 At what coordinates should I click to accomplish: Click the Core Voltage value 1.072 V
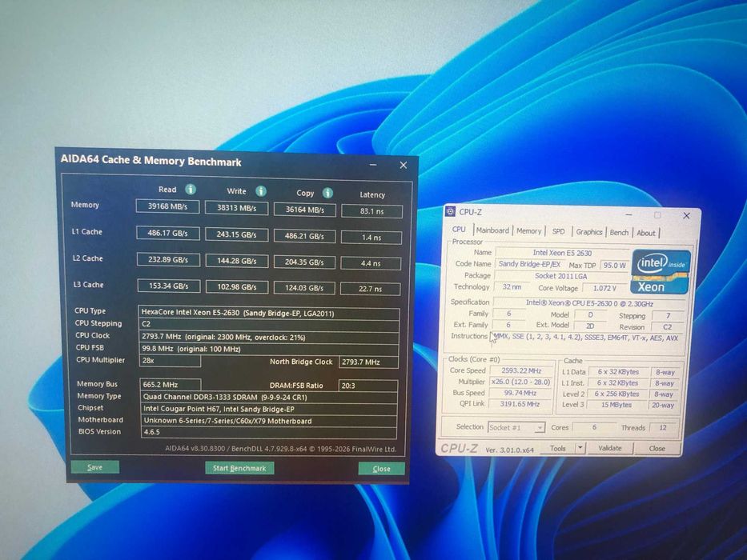coord(604,288)
